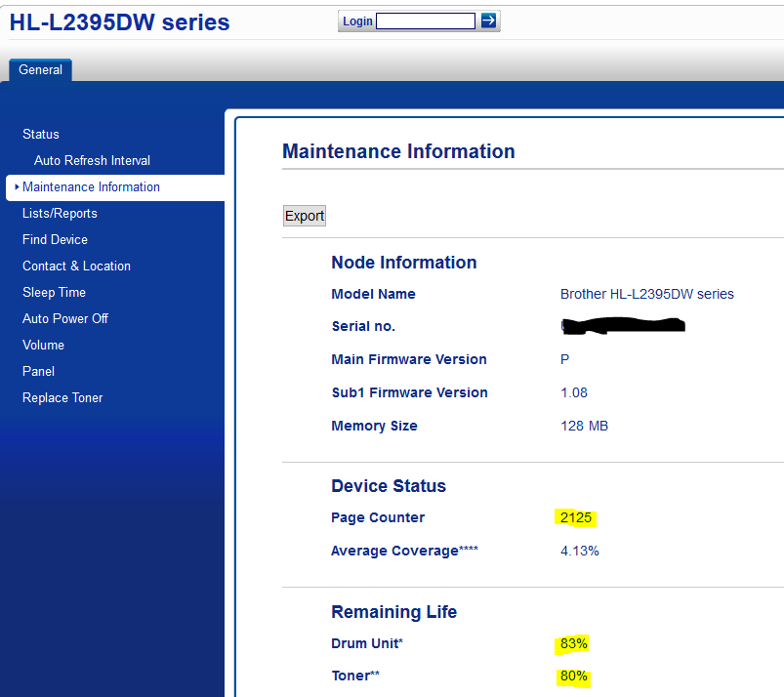Open Auto Refresh Interval settings

92,160
